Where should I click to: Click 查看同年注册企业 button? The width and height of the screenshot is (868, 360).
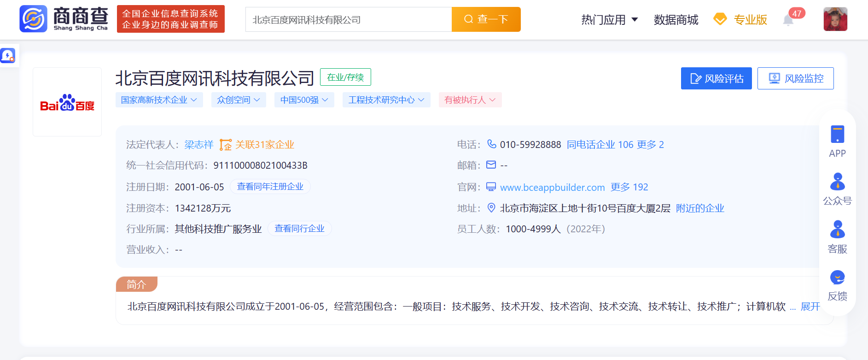[x=270, y=187]
